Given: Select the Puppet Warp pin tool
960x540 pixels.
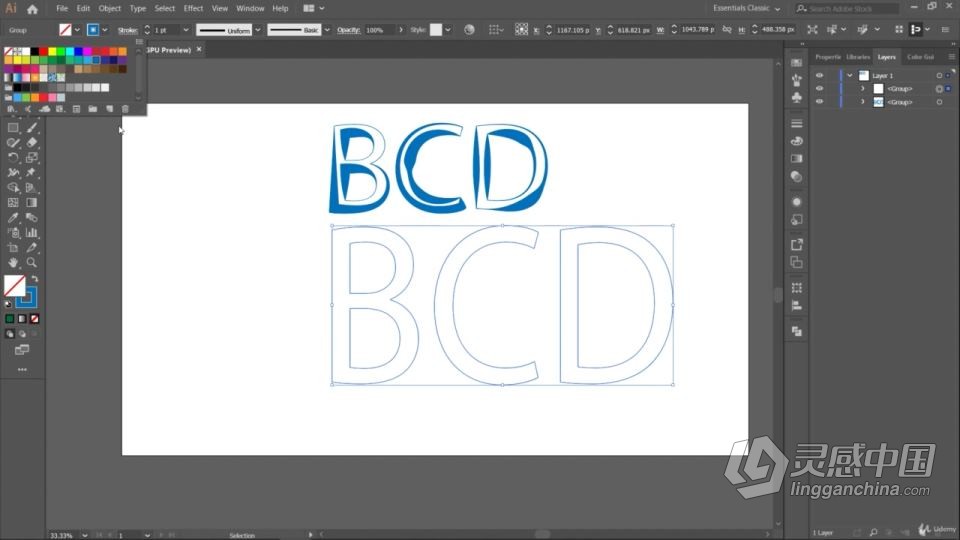Looking at the screenshot, I should coord(32,173).
